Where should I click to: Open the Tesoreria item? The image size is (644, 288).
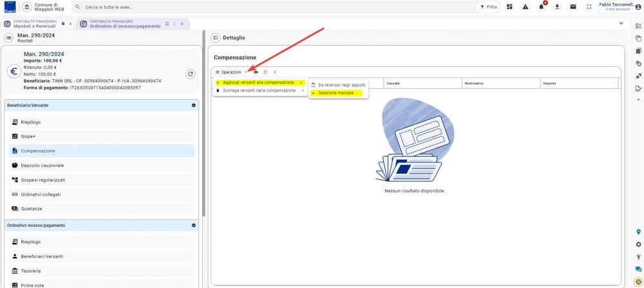[102, 271]
